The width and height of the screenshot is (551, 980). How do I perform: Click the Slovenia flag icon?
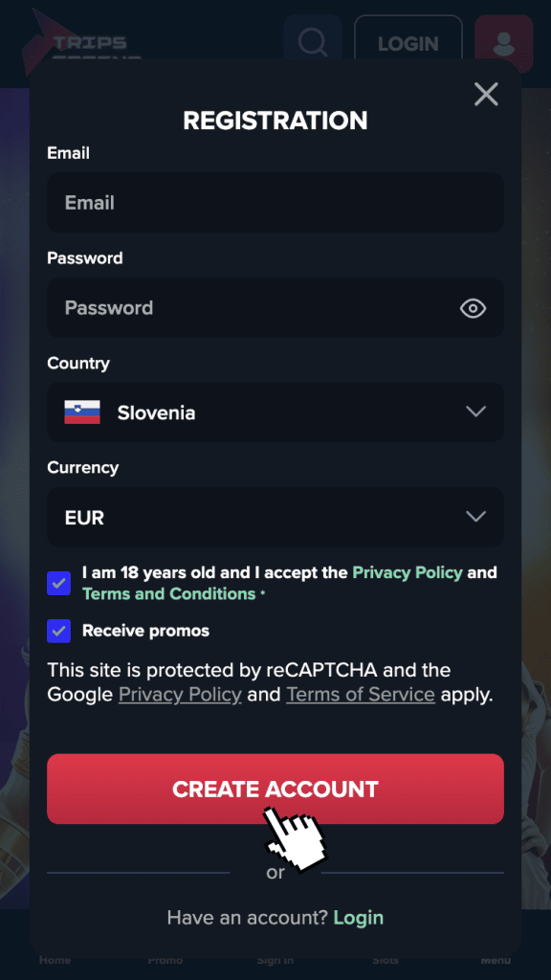click(x=82, y=412)
